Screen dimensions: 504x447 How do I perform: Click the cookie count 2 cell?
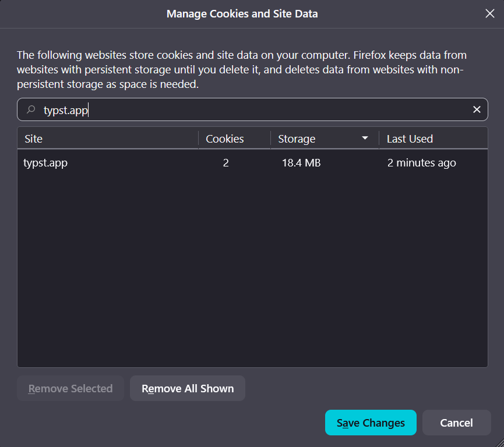[225, 163]
